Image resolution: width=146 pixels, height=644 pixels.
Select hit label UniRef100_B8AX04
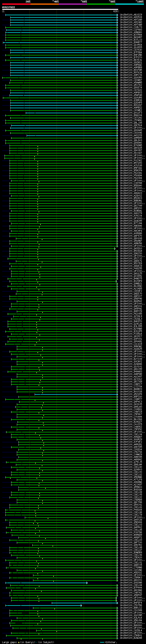pyautogui.click(x=131, y=115)
